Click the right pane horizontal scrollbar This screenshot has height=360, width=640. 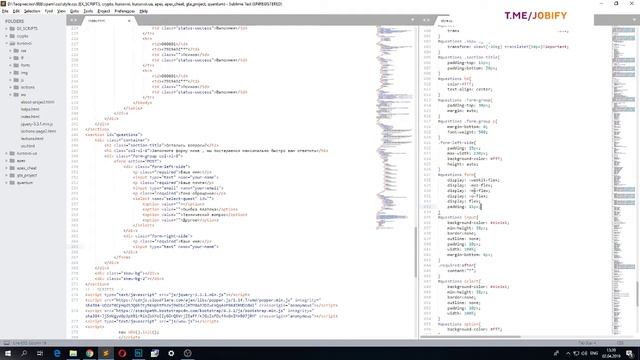click(x=470, y=337)
